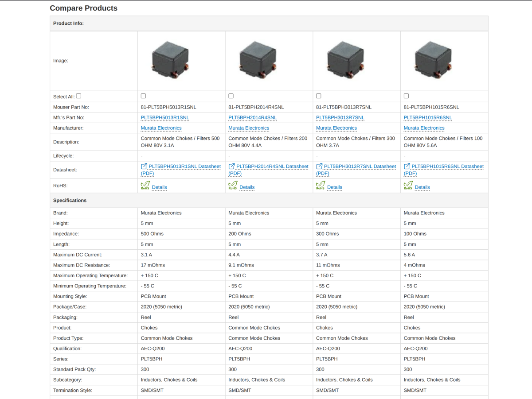Click RoHS Details for PLT5BPH1015R6SNL
Screen dimensions: 532x399
[x=422, y=187]
